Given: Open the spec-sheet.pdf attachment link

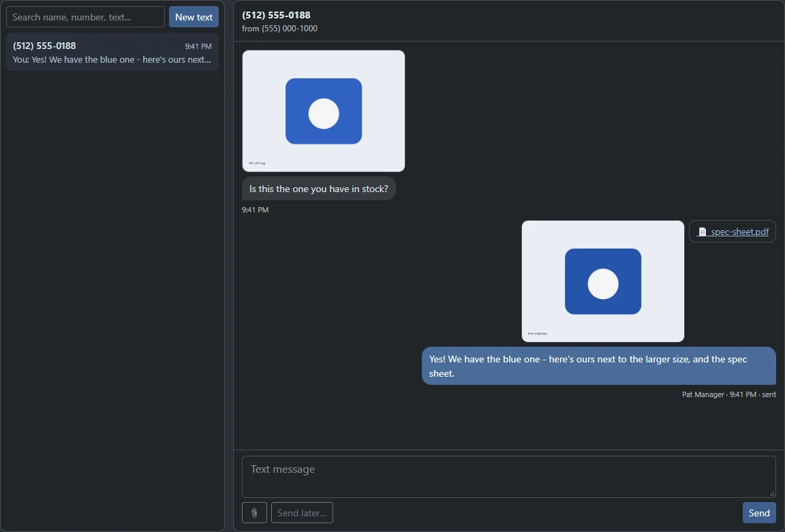Looking at the screenshot, I should click(x=739, y=232).
